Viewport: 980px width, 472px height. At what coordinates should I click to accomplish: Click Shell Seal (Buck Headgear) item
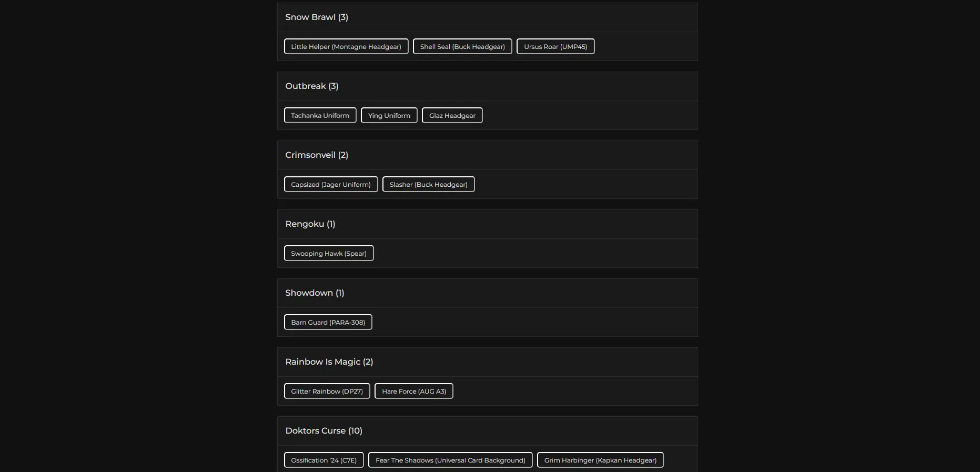(x=462, y=47)
